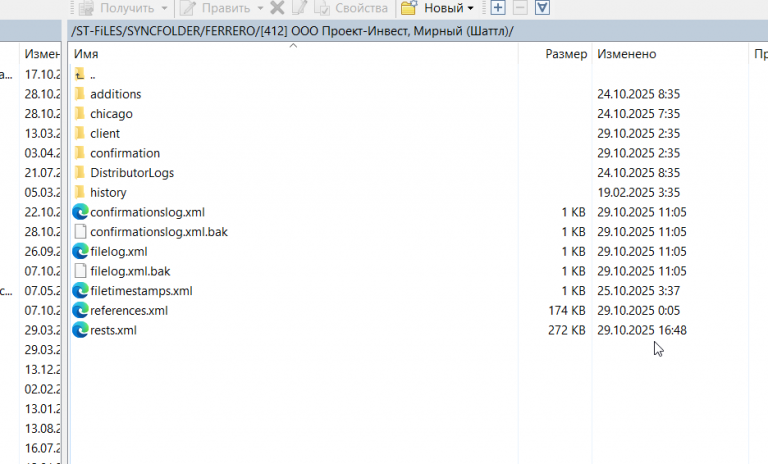This screenshot has width=768, height=464.
Task: Click the Новый (new) folder button
Action: 432,8
